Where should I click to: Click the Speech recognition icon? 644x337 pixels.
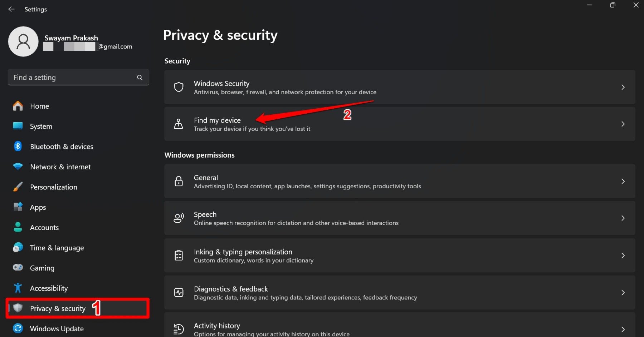179,218
